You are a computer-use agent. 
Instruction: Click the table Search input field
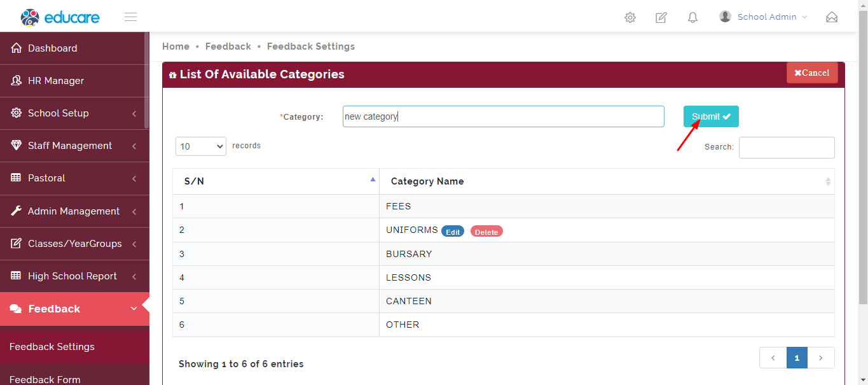pyautogui.click(x=787, y=147)
